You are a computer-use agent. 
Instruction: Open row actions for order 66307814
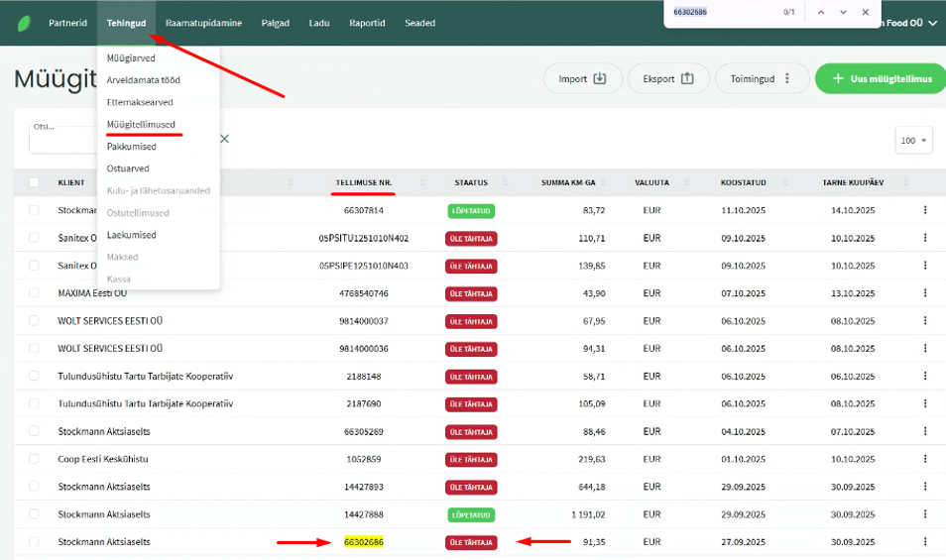point(924,210)
